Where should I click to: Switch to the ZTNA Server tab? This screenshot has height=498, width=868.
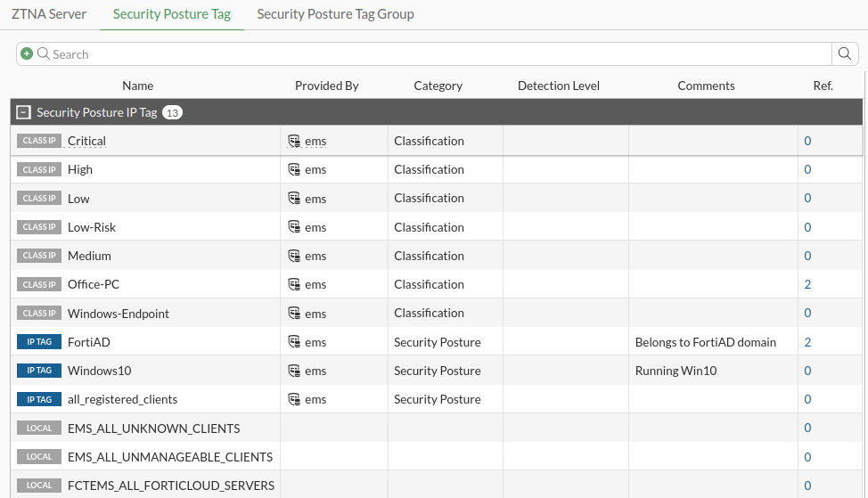tap(49, 14)
